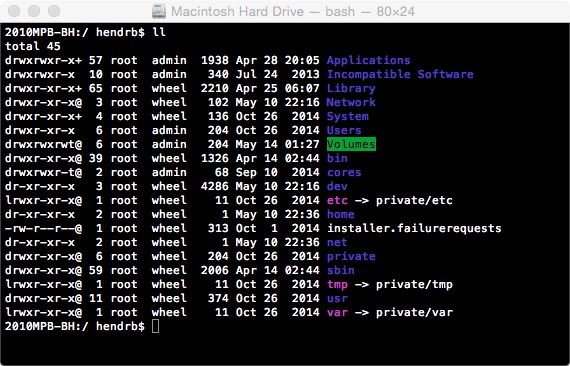Select the 'Users' directory name
The image size is (570, 366).
[x=344, y=130]
